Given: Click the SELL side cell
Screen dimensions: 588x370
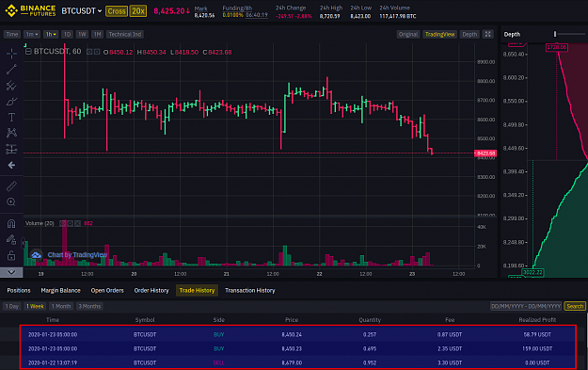Looking at the screenshot, I should point(218,362).
